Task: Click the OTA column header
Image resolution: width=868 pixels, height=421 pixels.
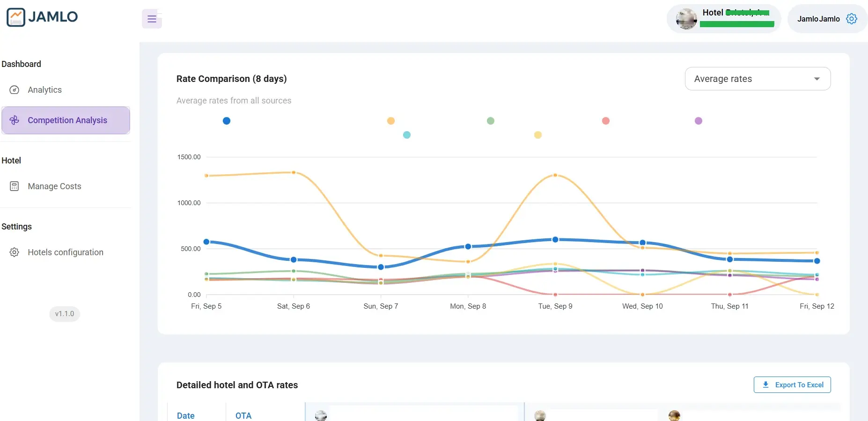Action: tap(243, 415)
